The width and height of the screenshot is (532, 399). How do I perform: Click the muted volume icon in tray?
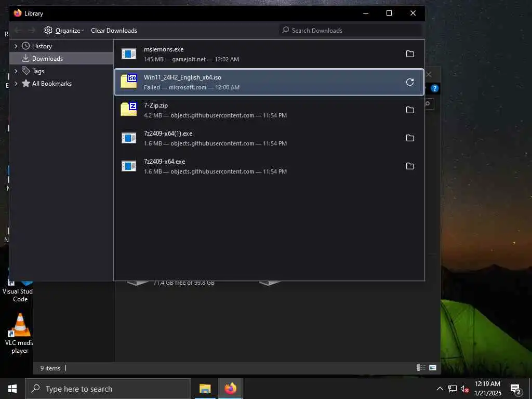point(464,389)
